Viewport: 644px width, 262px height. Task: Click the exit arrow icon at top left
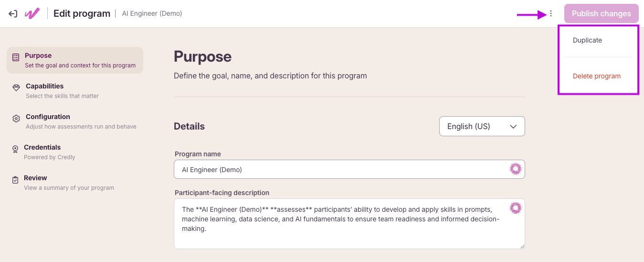[13, 14]
